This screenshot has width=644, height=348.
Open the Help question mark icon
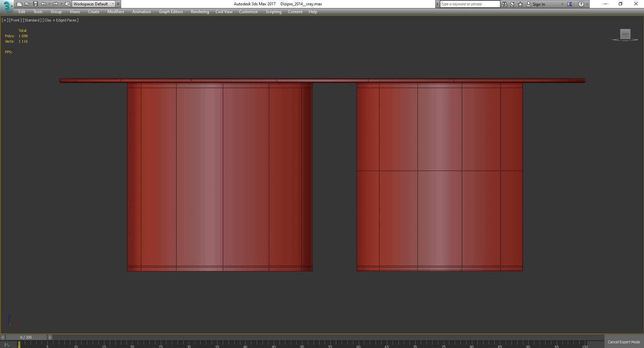tap(581, 4)
